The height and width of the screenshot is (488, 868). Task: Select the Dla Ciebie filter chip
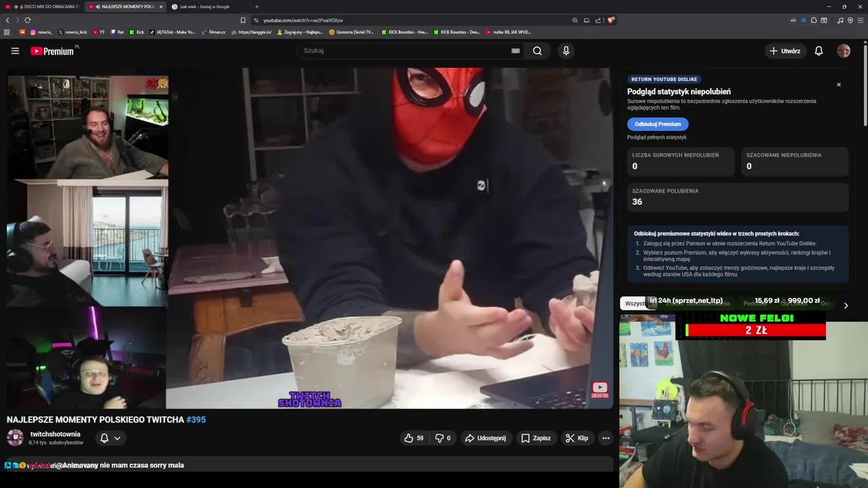pos(793,304)
